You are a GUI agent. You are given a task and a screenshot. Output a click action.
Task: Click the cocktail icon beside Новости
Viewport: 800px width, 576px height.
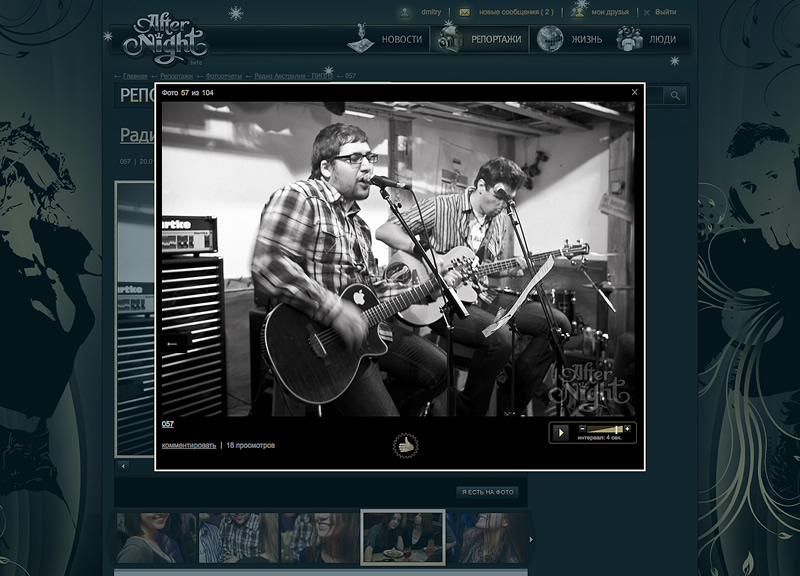pyautogui.click(x=361, y=38)
